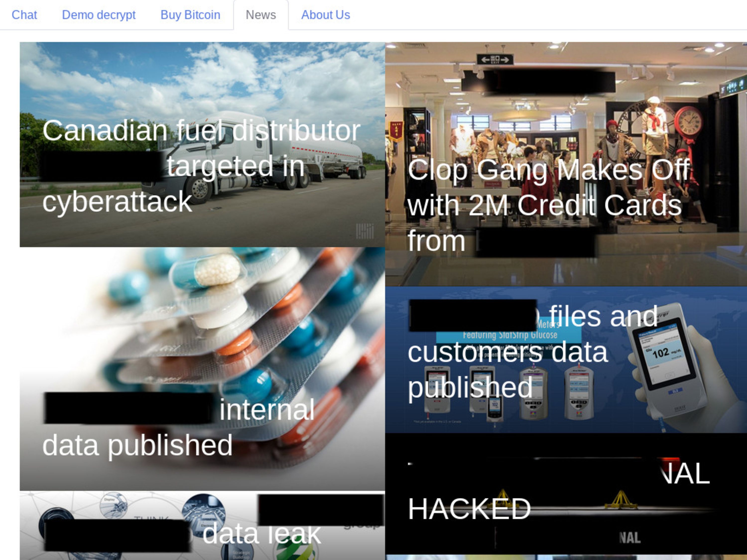Switch to the Demo decrypt tab
The height and width of the screenshot is (560, 747).
click(99, 15)
